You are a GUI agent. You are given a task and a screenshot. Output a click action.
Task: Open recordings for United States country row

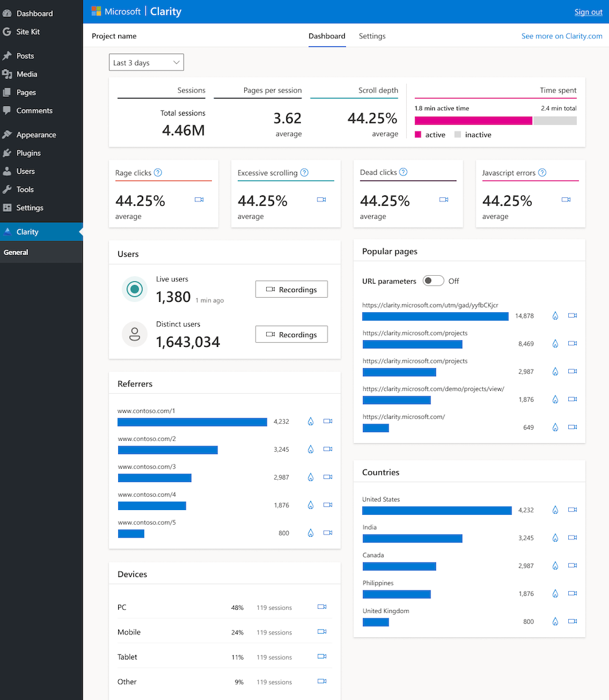[x=572, y=510]
